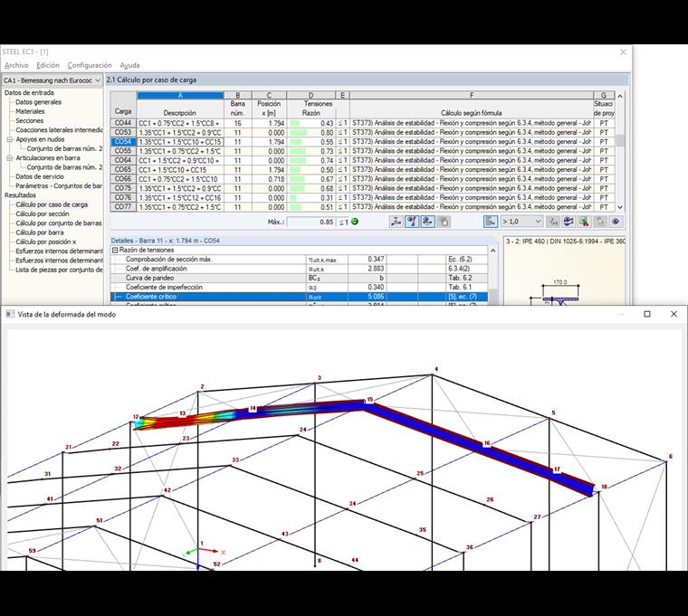
Task: Select the CO44 load row header
Action: 123,123
